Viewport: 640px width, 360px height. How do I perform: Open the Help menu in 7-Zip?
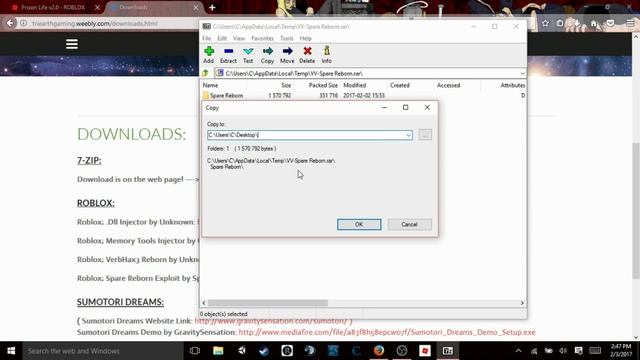pos(305,38)
